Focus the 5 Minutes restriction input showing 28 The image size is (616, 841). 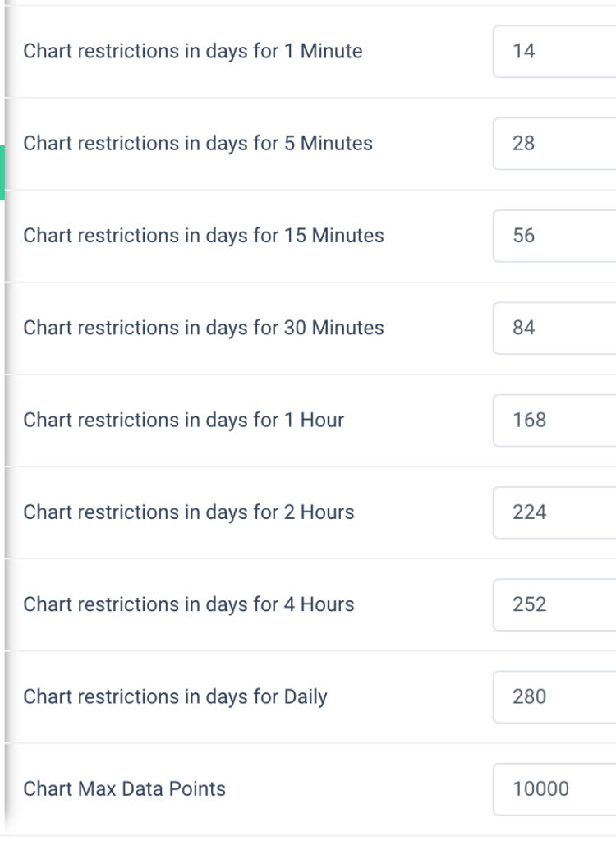554,144
